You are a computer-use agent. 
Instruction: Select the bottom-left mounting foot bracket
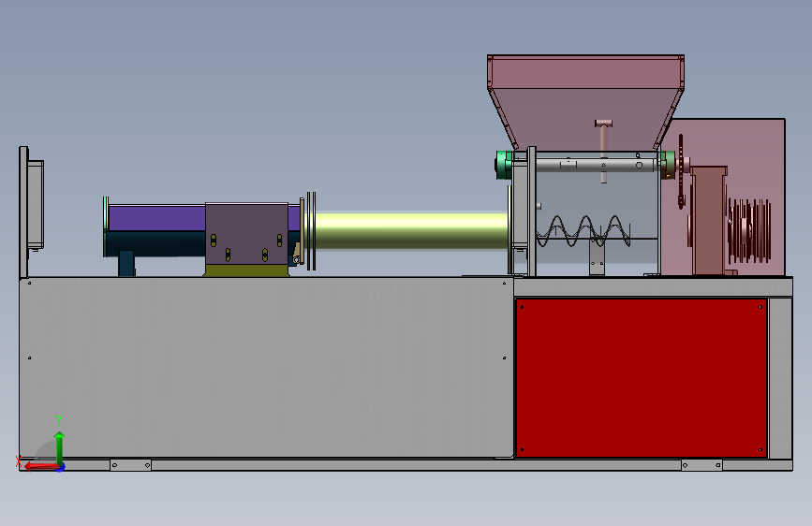click(130, 465)
